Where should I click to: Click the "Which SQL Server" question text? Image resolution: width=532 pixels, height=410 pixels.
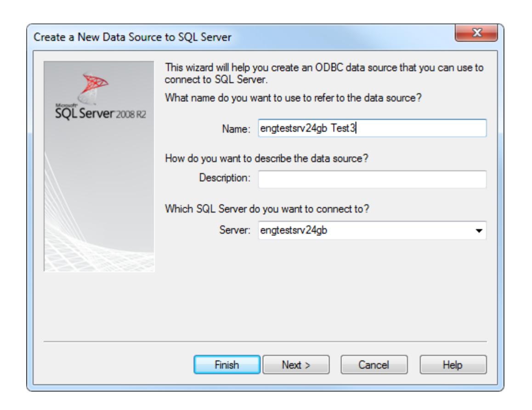(267, 209)
